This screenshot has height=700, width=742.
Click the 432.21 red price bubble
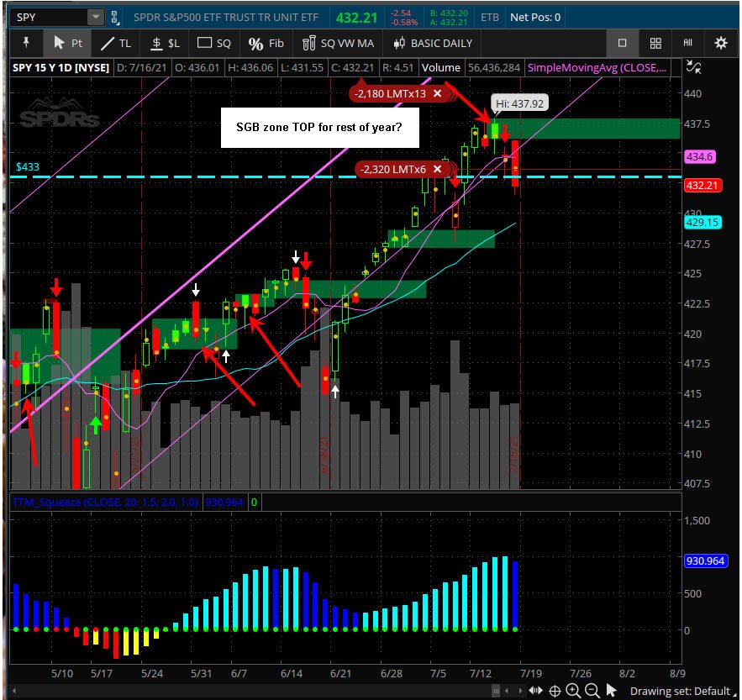pyautogui.click(x=703, y=185)
